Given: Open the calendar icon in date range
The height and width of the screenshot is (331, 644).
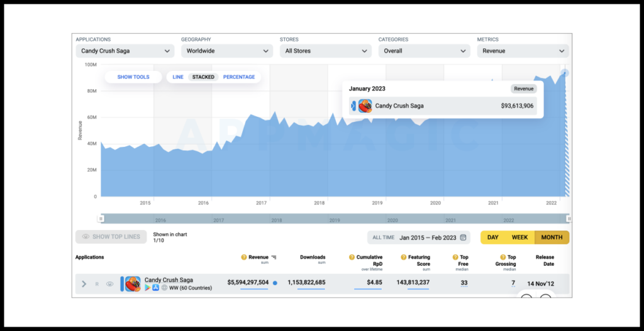Looking at the screenshot, I should [464, 237].
